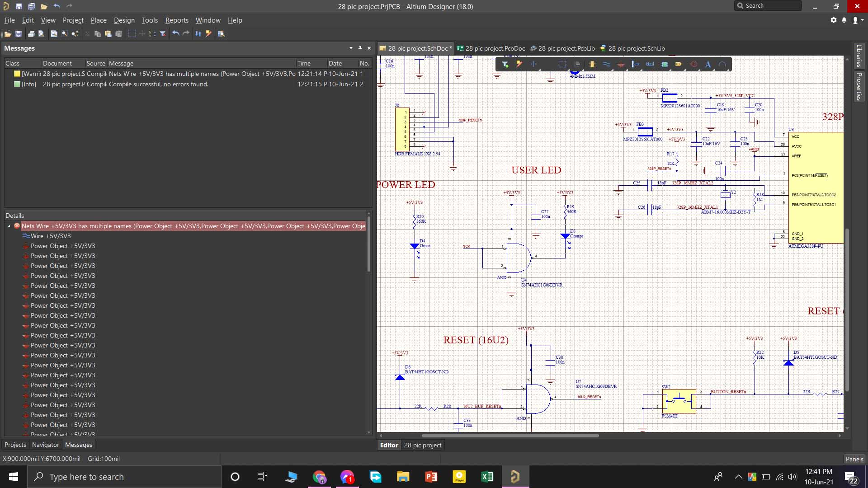The height and width of the screenshot is (488, 868).
Task: Collapse the Nets Wire error tree node
Action: 9,226
